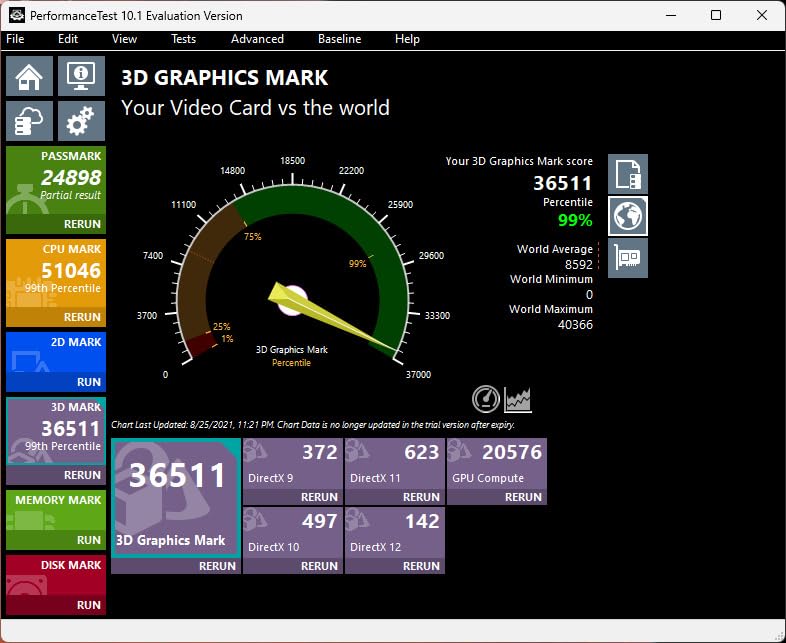Click the 75% gauge percentile marker
This screenshot has width=786, height=643.
click(x=253, y=237)
